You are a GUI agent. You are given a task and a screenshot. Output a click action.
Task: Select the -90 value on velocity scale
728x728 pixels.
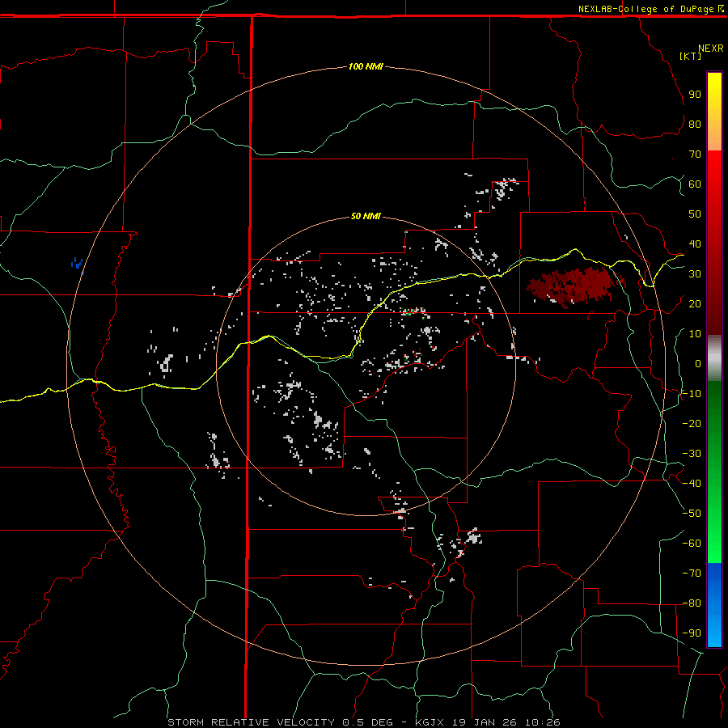point(692,633)
